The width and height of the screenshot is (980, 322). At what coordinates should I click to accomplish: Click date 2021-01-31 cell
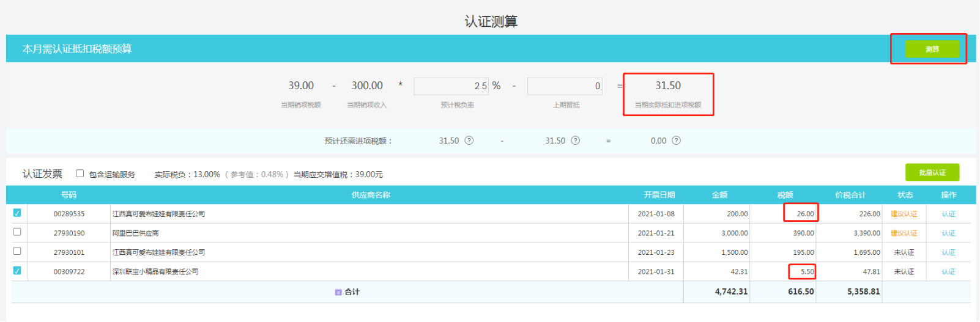click(656, 272)
